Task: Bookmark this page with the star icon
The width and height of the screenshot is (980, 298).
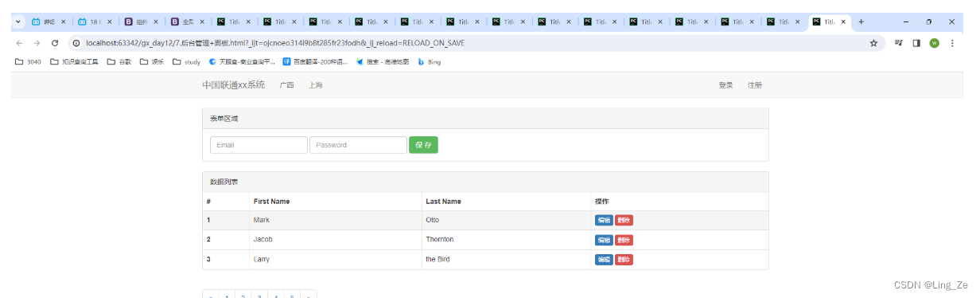Action: [873, 43]
